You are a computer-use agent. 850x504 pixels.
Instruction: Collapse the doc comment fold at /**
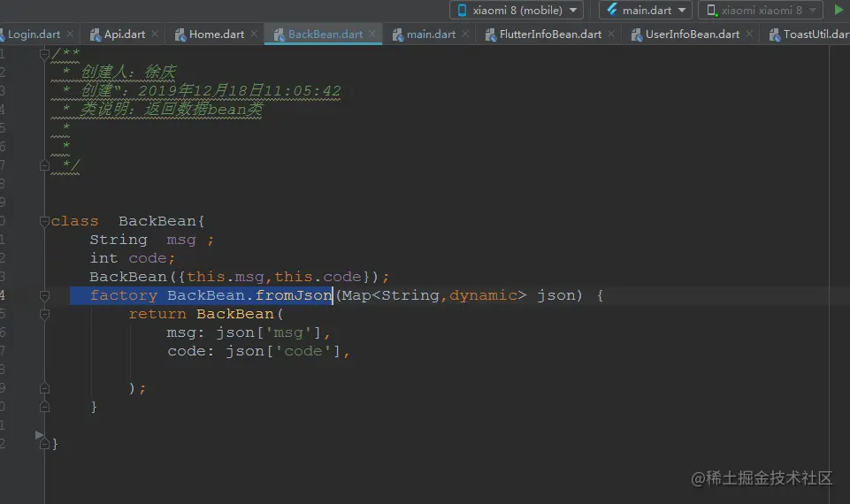(44, 54)
